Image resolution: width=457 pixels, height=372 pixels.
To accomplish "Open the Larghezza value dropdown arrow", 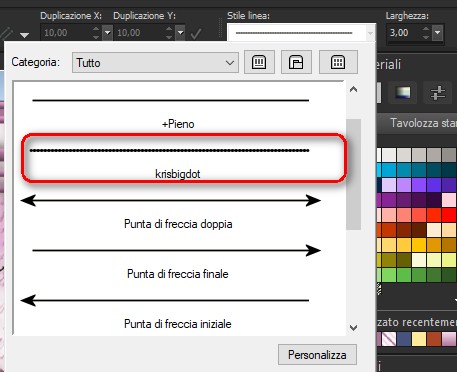I will pyautogui.click(x=438, y=33).
